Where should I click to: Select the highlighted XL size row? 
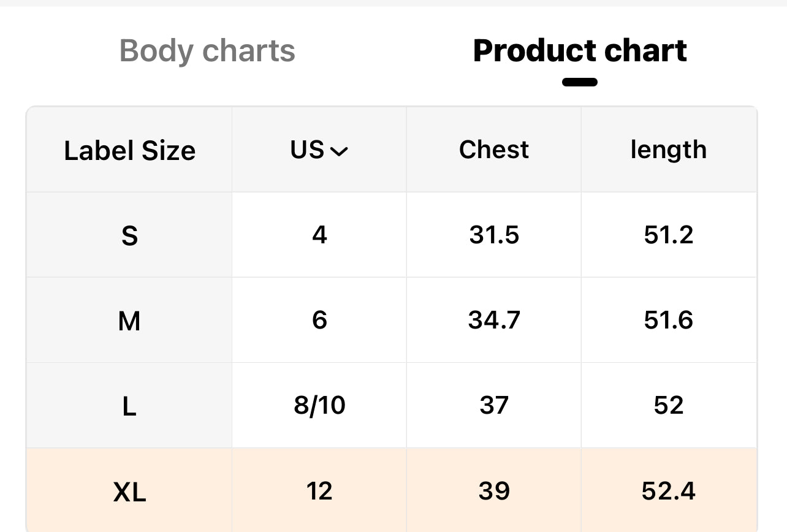[129, 492]
